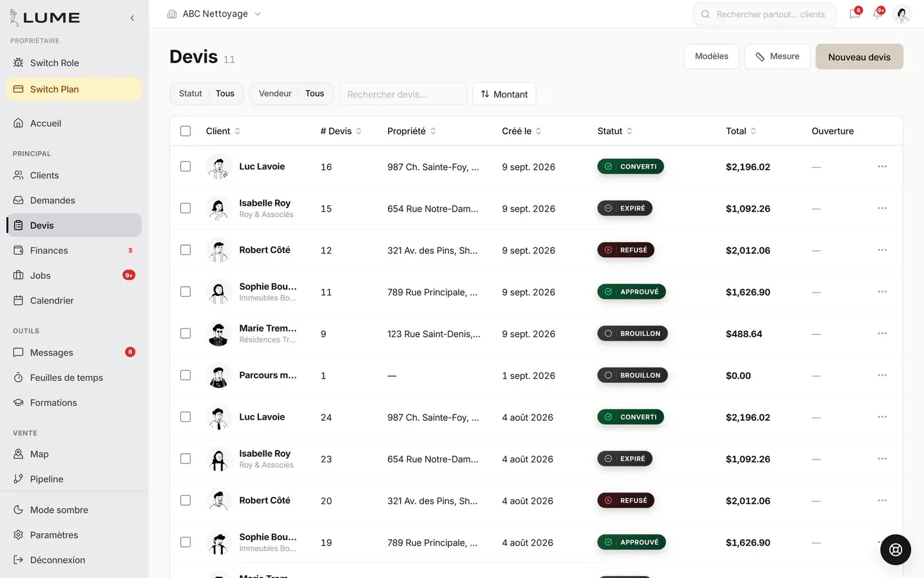This screenshot has height=578, width=924.
Task: Click the Modèles button
Action: tap(711, 56)
